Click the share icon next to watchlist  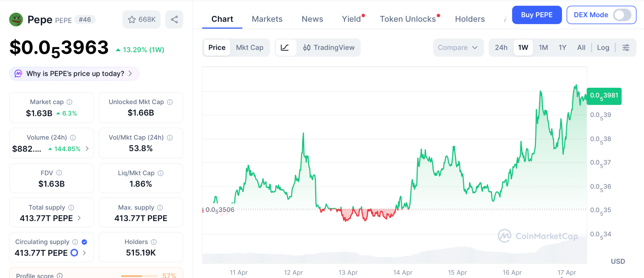[174, 19]
